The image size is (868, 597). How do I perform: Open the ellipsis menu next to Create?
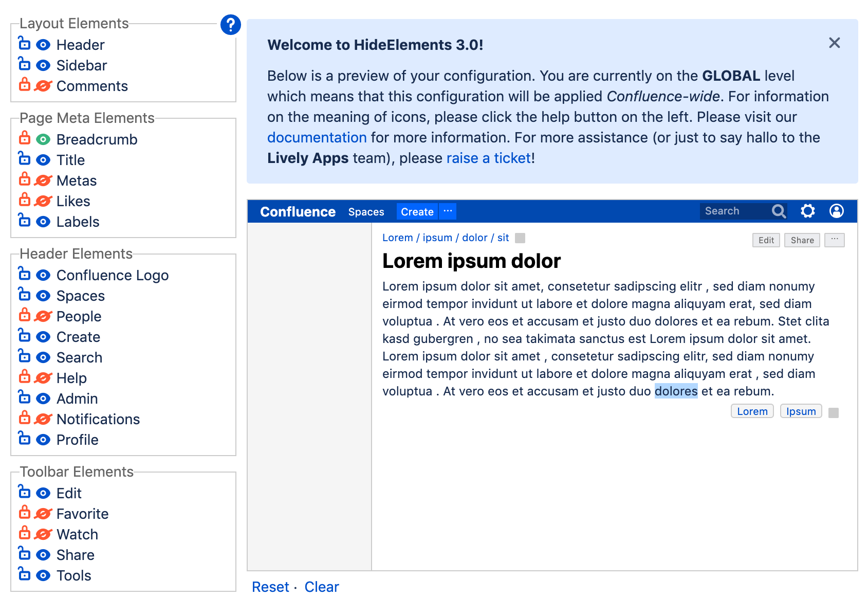coord(448,211)
